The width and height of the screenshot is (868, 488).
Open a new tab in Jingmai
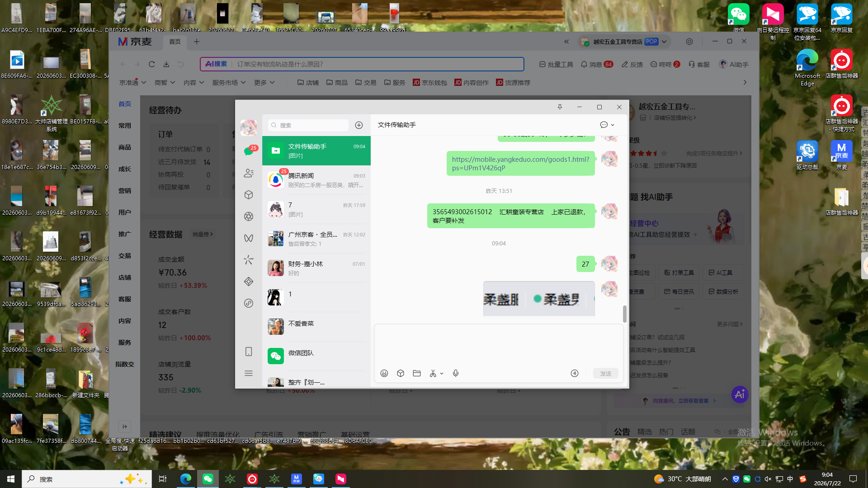197,42
